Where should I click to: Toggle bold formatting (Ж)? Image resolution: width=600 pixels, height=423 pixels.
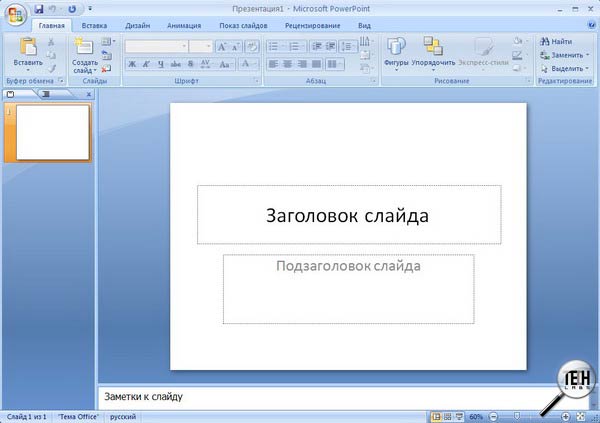(132, 64)
